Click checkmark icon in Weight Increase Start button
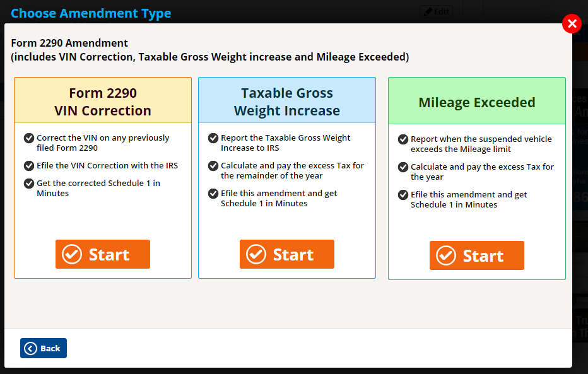The image size is (588, 374). click(256, 254)
